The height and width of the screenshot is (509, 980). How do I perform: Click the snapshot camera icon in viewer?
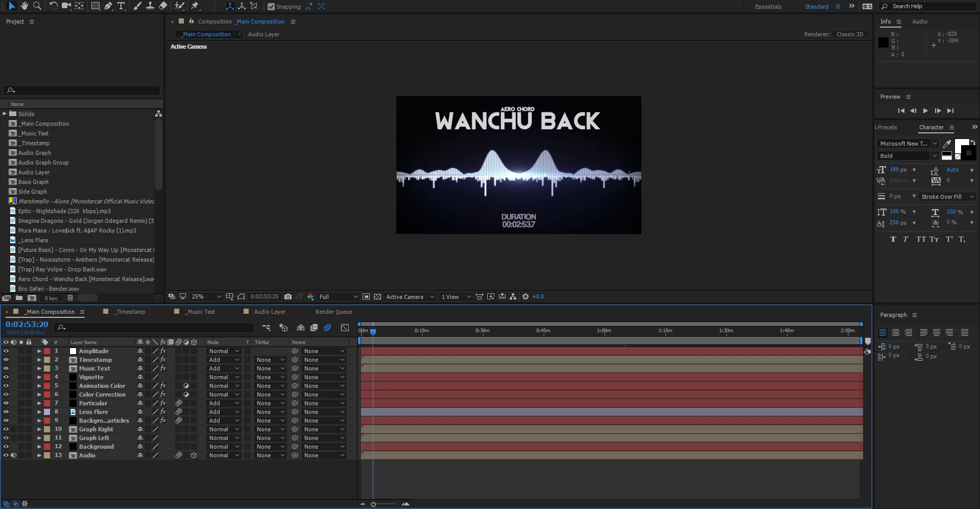click(288, 296)
